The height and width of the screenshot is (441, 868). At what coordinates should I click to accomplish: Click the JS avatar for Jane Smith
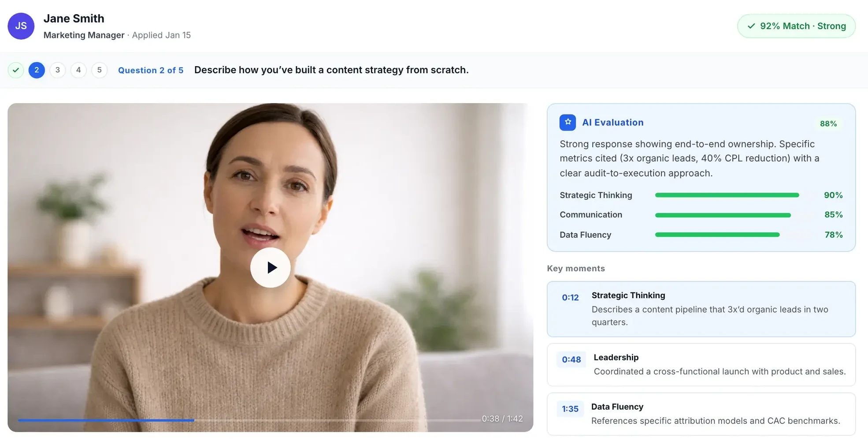pos(21,26)
